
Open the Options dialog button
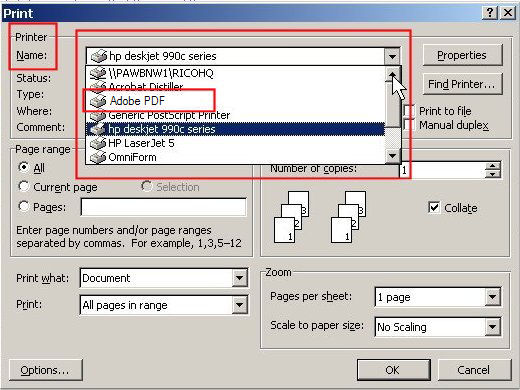click(x=45, y=370)
